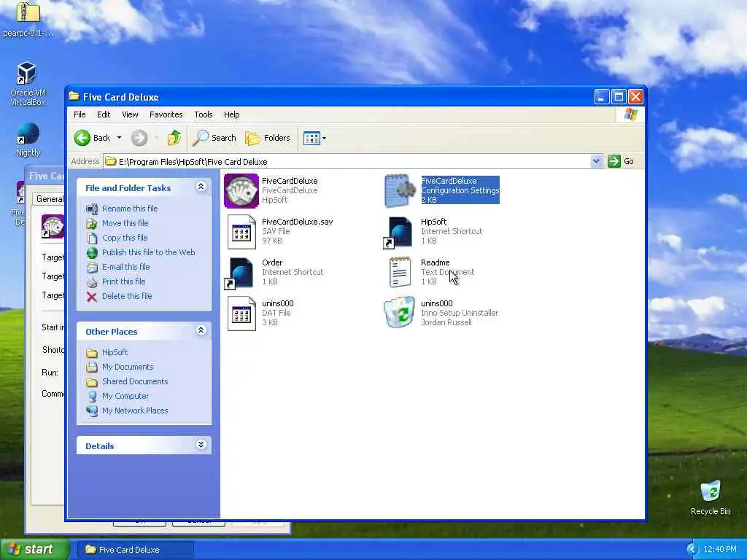The width and height of the screenshot is (747, 560).
Task: Click Print this file
Action: click(x=124, y=281)
